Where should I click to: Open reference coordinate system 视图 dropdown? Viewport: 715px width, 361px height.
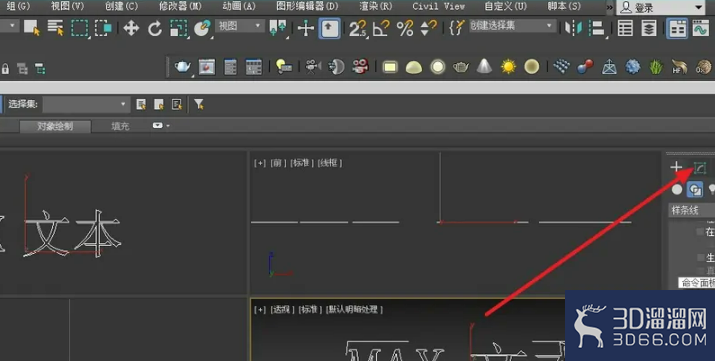point(240,26)
